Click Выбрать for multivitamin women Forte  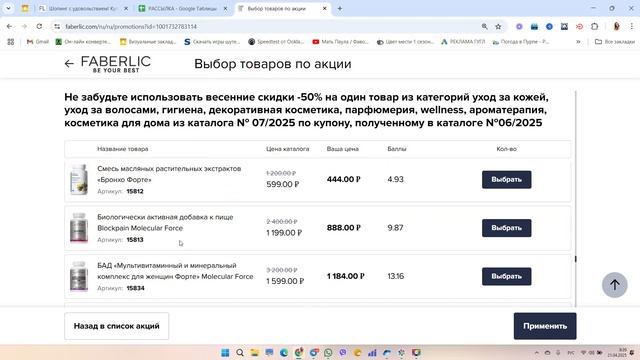[x=506, y=276]
